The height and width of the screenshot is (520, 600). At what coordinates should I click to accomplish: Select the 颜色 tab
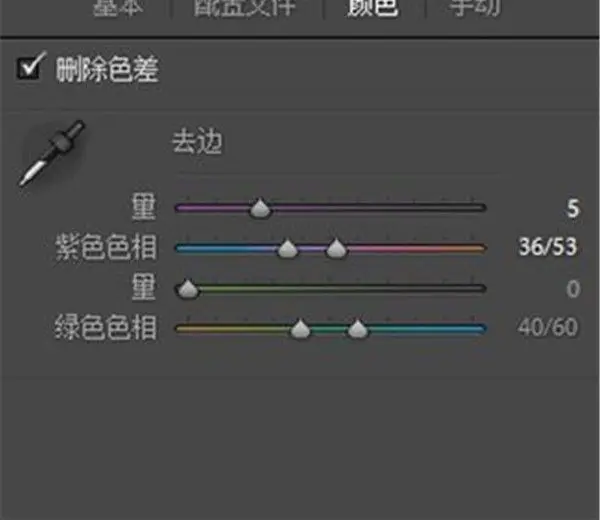373,7
